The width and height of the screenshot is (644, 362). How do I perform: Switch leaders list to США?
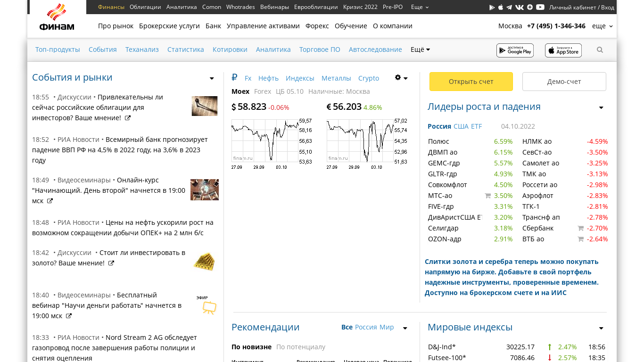point(461,126)
